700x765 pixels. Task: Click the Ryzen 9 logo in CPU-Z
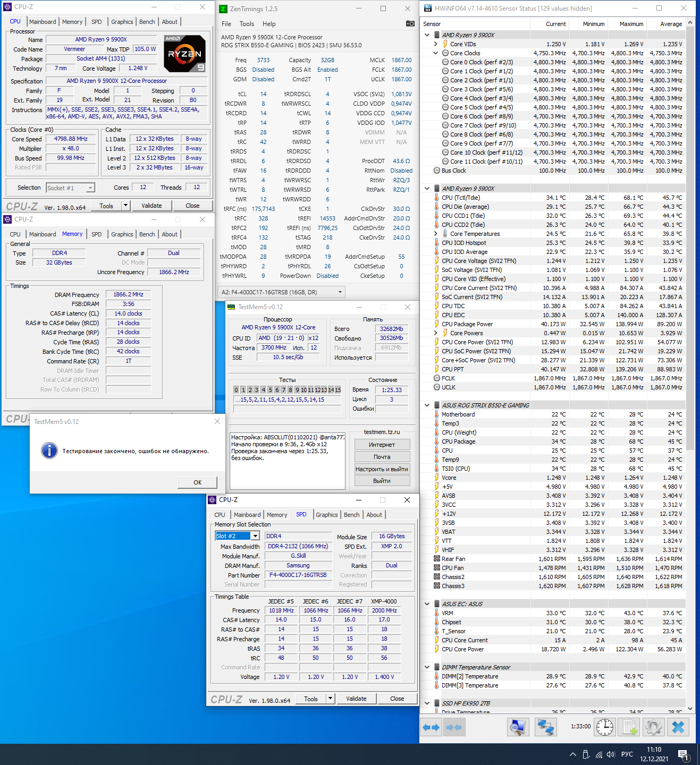185,53
